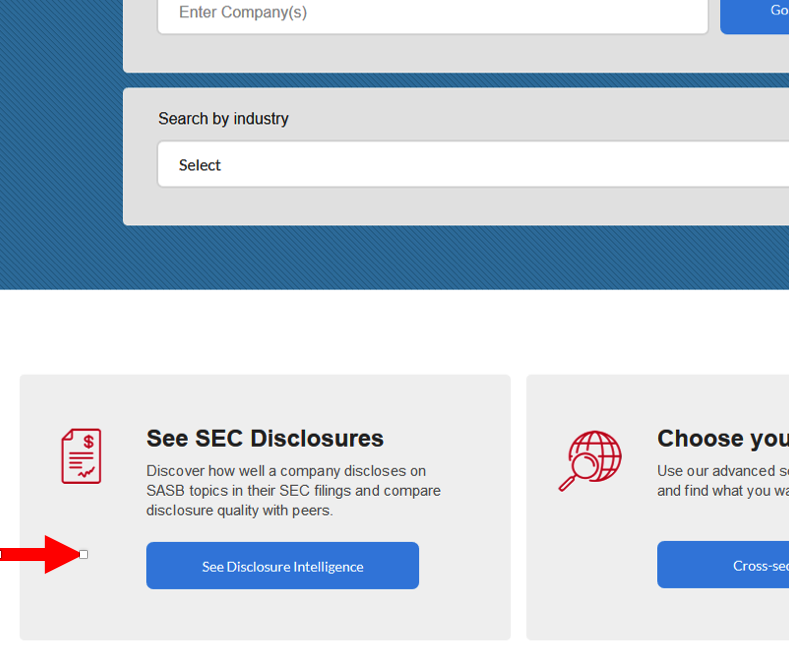Click the 'Search by industry' label
The width and height of the screenshot is (789, 654).
223,119
